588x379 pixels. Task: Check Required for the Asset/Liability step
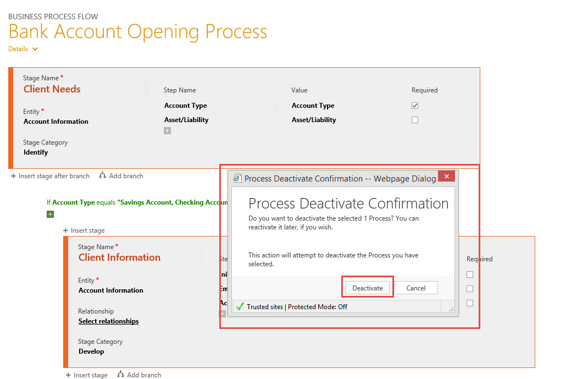coord(415,120)
